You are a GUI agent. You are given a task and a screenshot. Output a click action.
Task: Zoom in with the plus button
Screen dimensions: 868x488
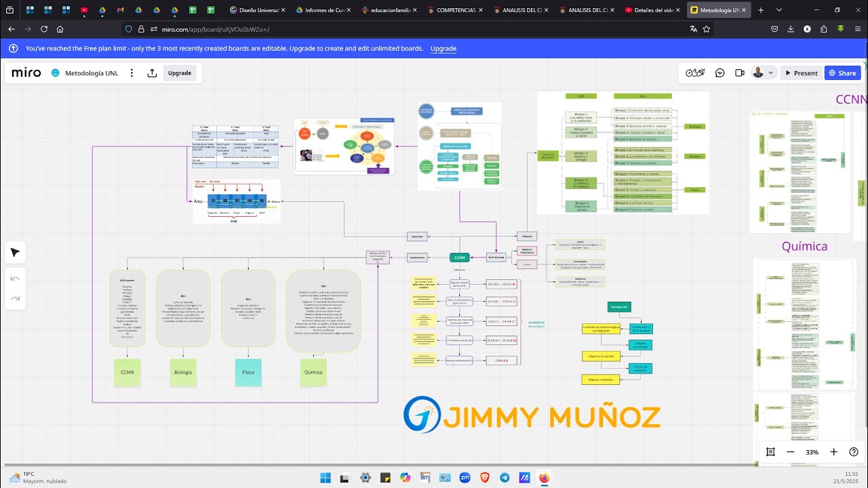pos(834,452)
